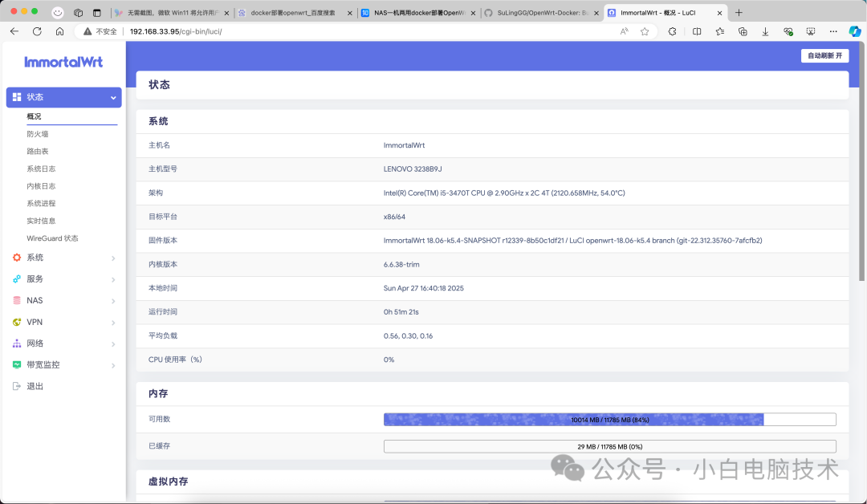Click the VPN icon in sidebar
867x504 pixels.
pyautogui.click(x=17, y=322)
